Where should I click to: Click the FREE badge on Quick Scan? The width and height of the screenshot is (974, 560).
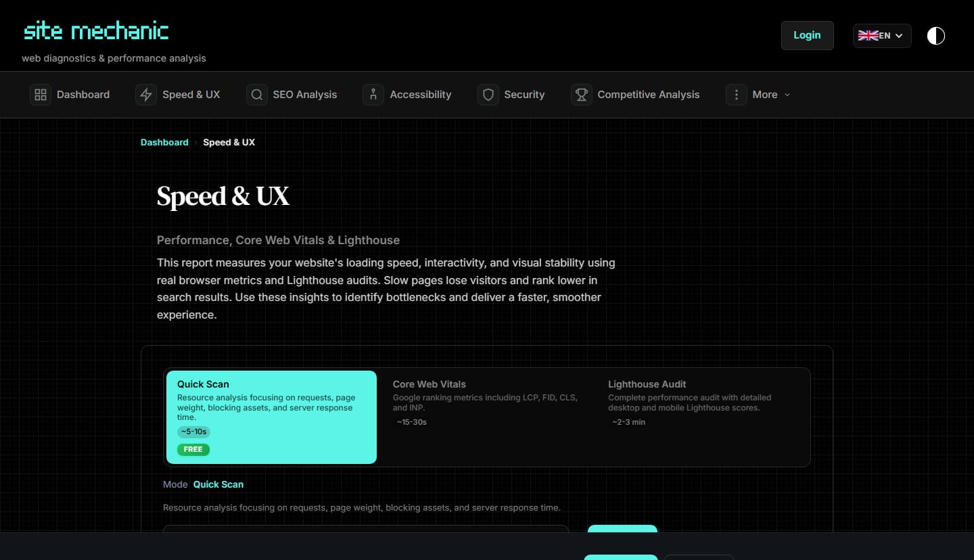pos(193,449)
